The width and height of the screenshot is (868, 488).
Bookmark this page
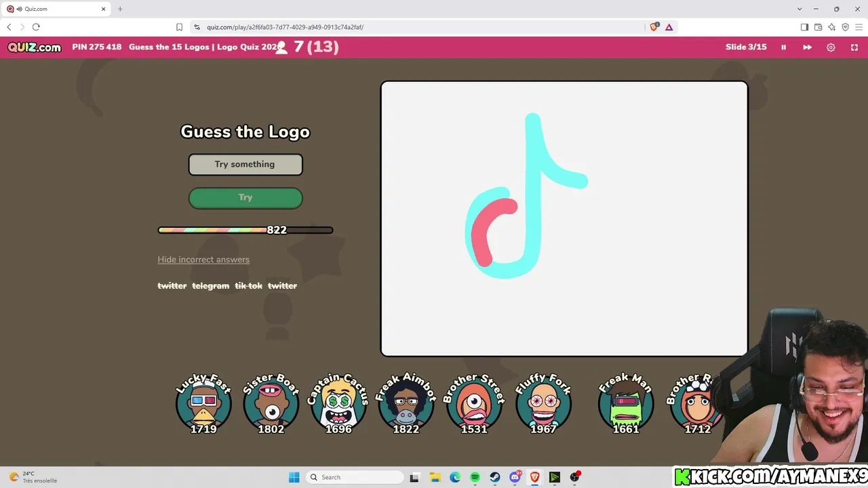point(179,27)
